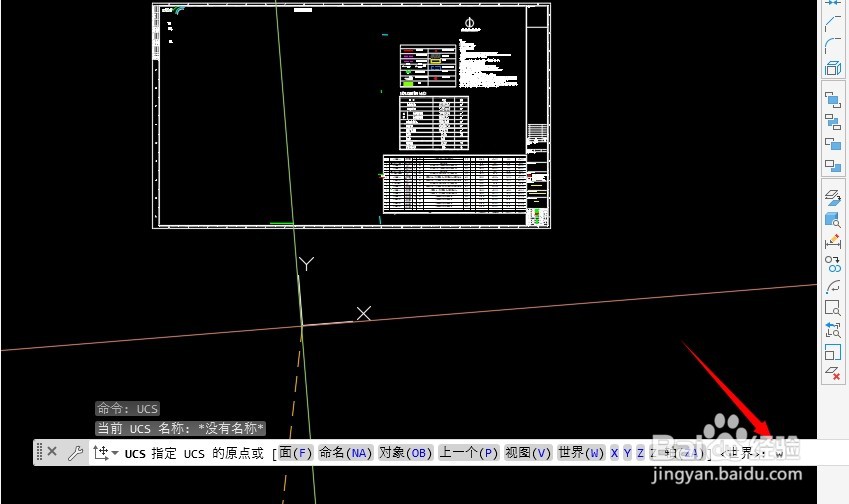The image size is (849, 504).
Task: Click the circles with figure-eight icon
Action: point(833,264)
